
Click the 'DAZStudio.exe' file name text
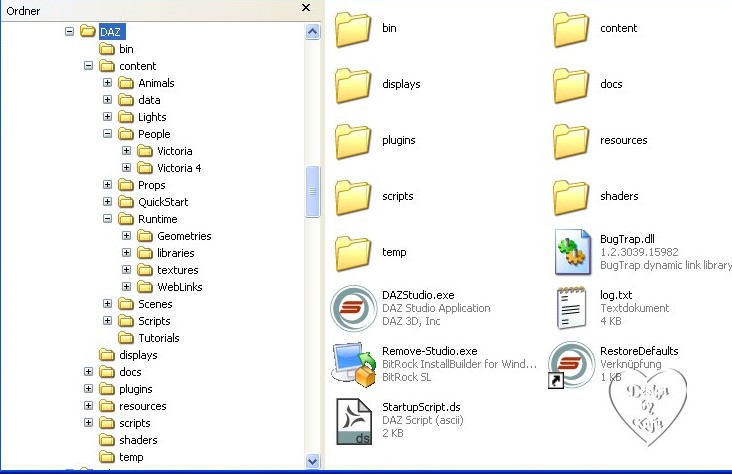tap(418, 295)
